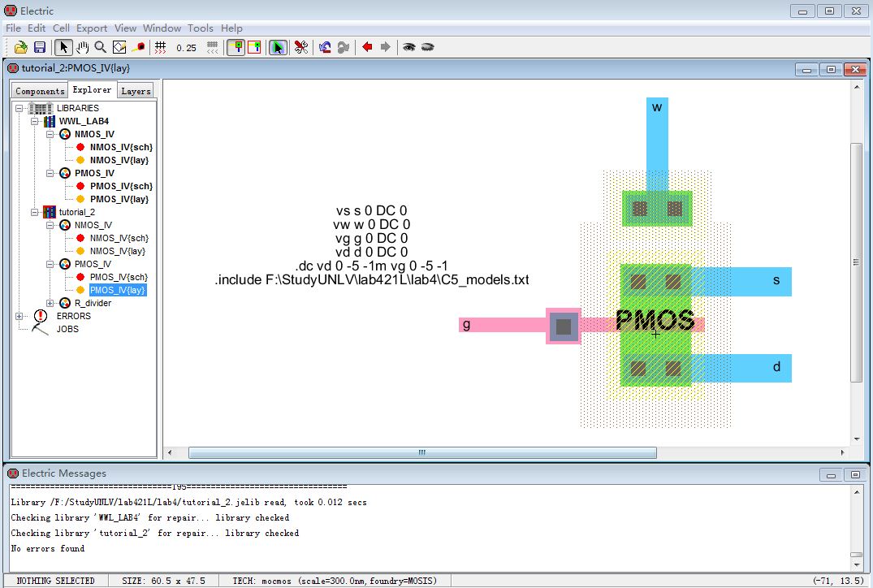Select PMOS_IV{lay} under WWL_LAB4
873x588 pixels.
pos(119,199)
